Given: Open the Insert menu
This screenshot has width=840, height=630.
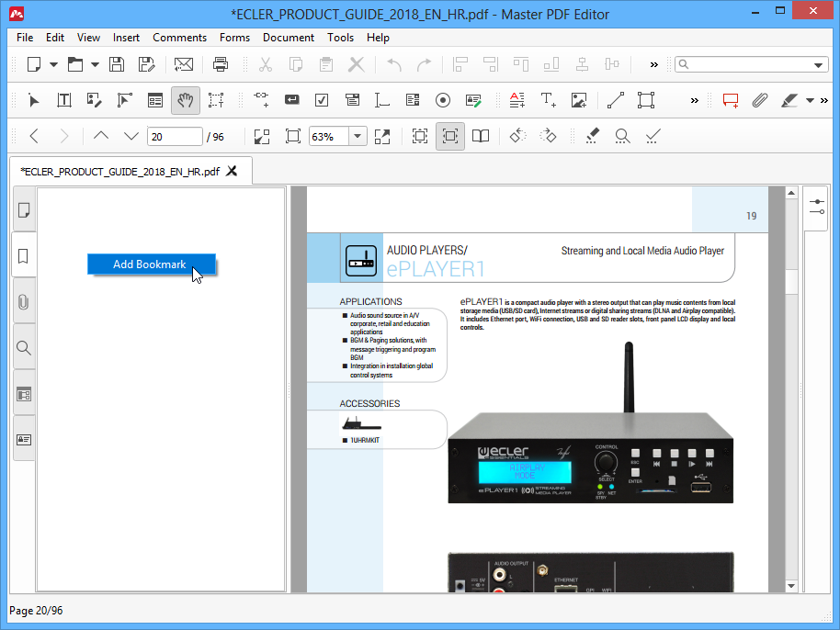Looking at the screenshot, I should [x=126, y=38].
